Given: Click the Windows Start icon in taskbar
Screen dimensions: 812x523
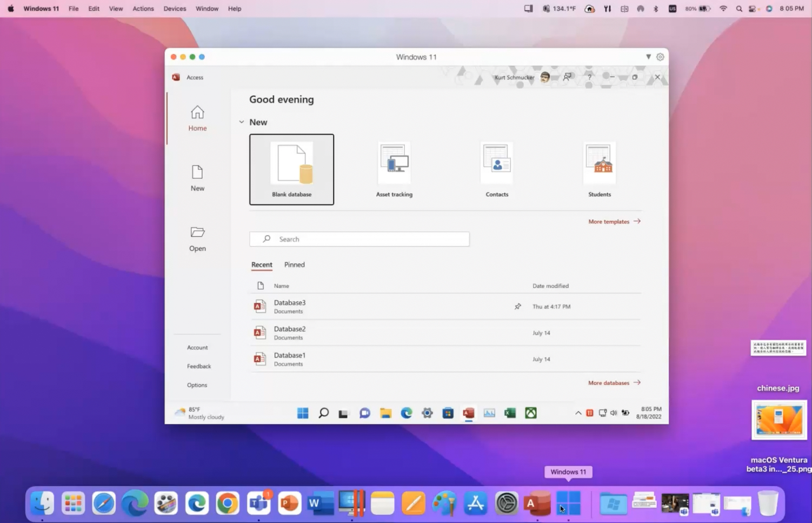Looking at the screenshot, I should click(303, 413).
